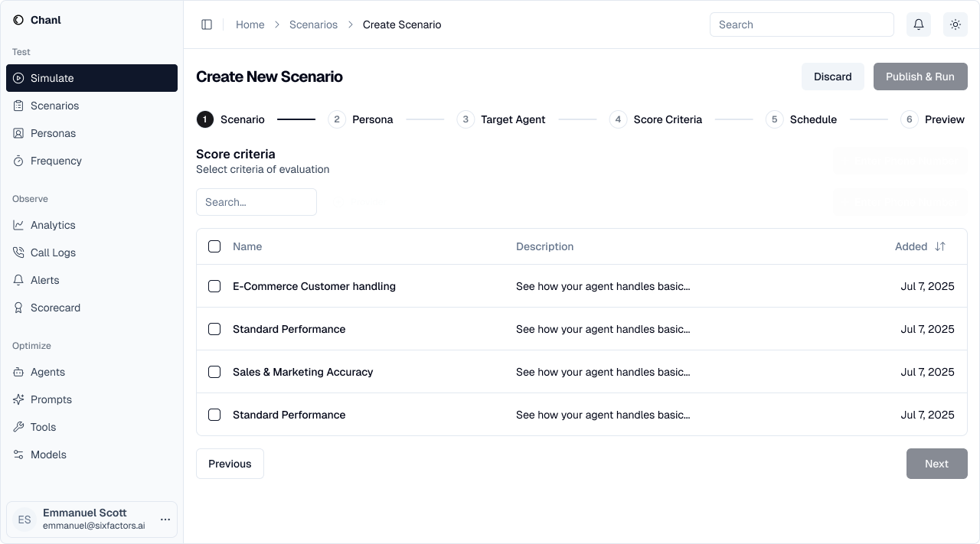Open the Frequency settings
The image size is (980, 544).
point(57,161)
